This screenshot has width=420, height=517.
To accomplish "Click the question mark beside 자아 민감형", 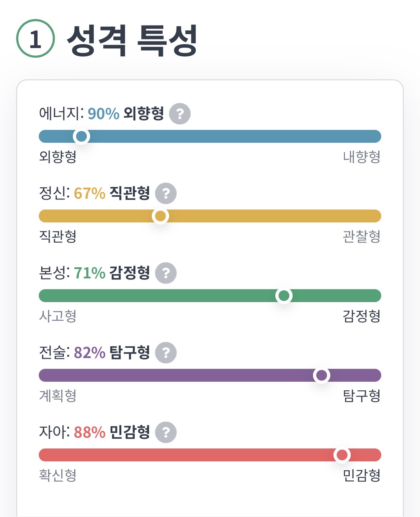I will point(166,432).
